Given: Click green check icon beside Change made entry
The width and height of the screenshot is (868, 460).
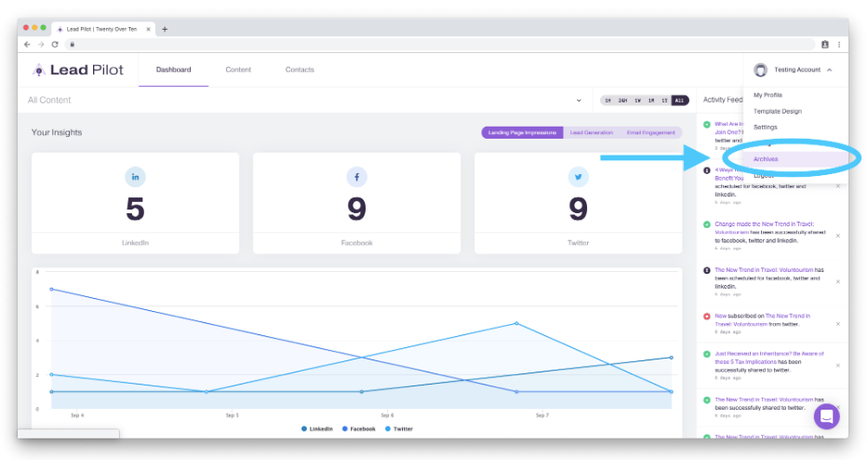Looking at the screenshot, I should coord(707,224).
